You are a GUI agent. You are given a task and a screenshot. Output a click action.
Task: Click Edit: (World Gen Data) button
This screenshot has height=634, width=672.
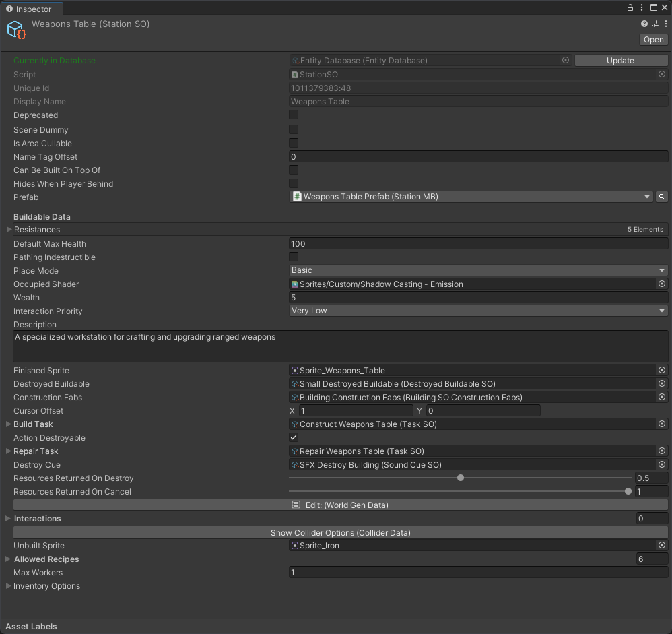[x=341, y=505]
